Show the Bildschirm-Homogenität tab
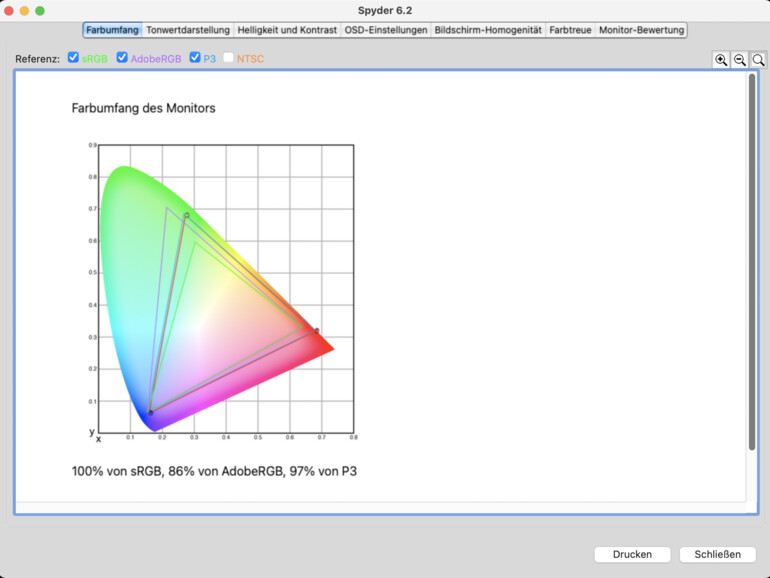Screen dimensions: 770x578 pos(488,30)
